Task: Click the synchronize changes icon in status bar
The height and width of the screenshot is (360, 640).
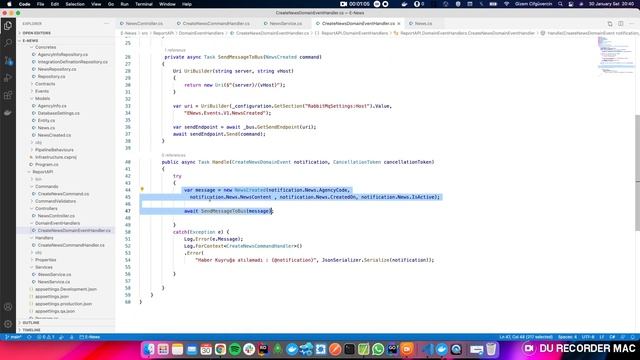Action: [29, 337]
